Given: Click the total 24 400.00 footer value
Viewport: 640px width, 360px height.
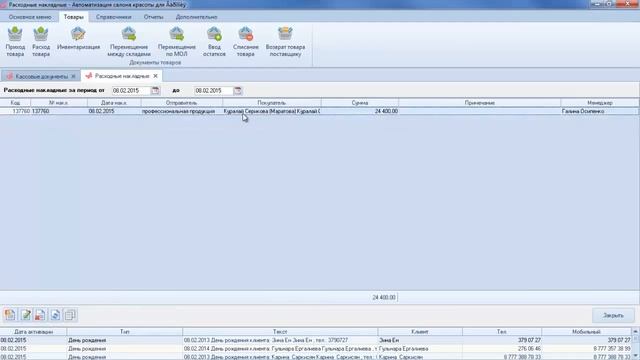Looking at the screenshot, I should click(384, 298).
